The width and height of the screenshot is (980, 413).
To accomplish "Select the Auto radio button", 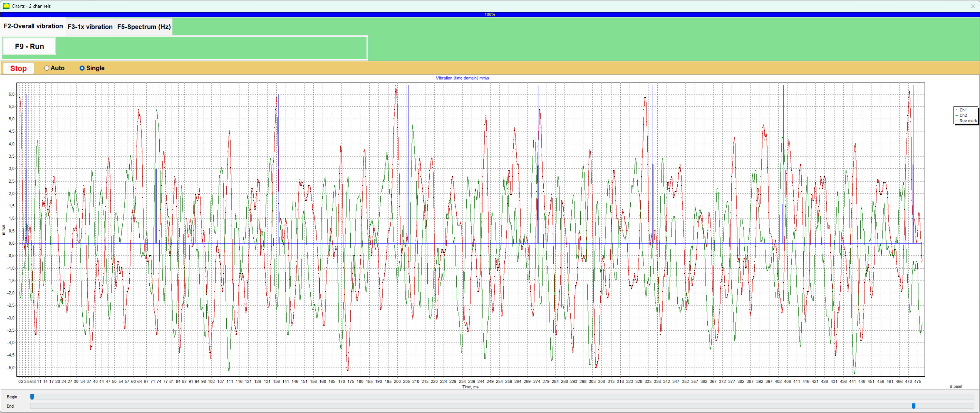I will 47,68.
